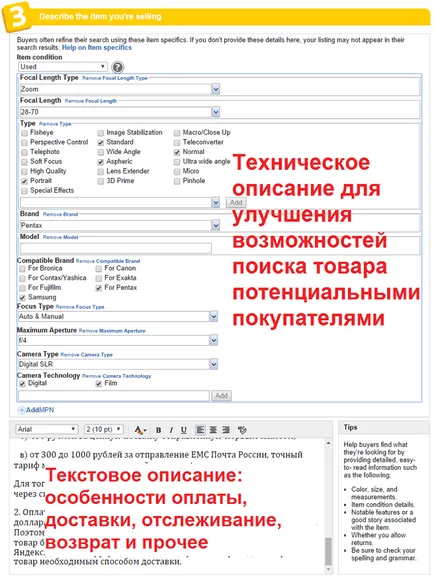This screenshot has height=577, width=434.
Task: Check the Telephoto checkbox
Action: [x=24, y=152]
